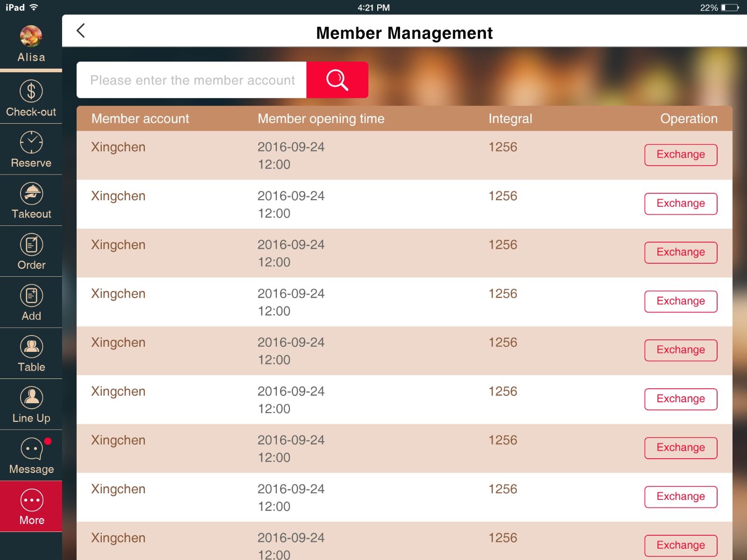Select the More menu item
The image size is (747, 560).
click(31, 506)
